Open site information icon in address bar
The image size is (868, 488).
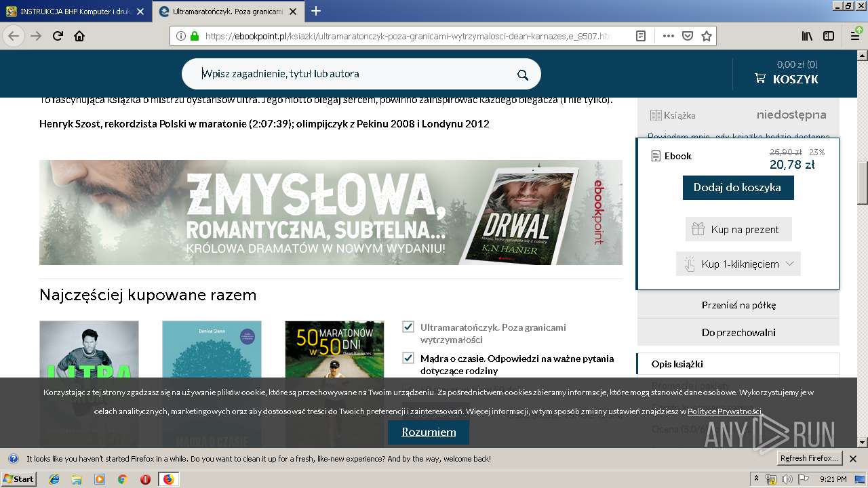coord(181,36)
